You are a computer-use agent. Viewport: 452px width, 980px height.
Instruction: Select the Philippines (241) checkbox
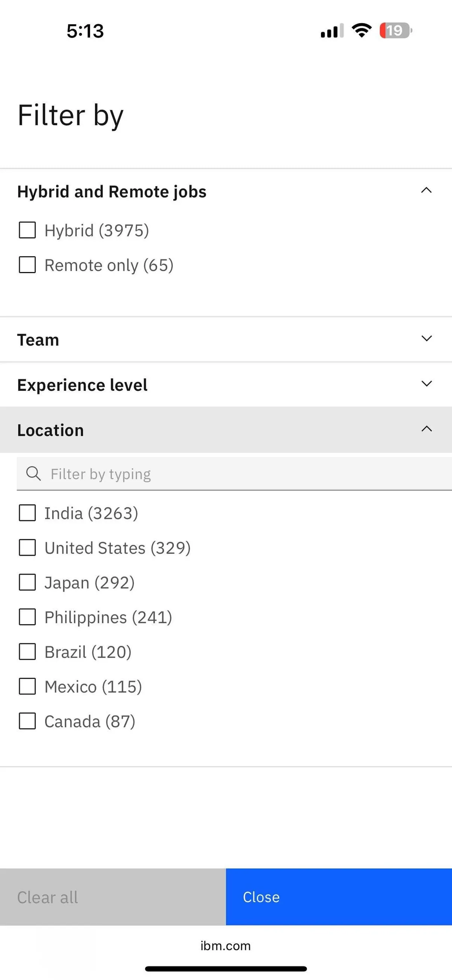click(x=27, y=617)
